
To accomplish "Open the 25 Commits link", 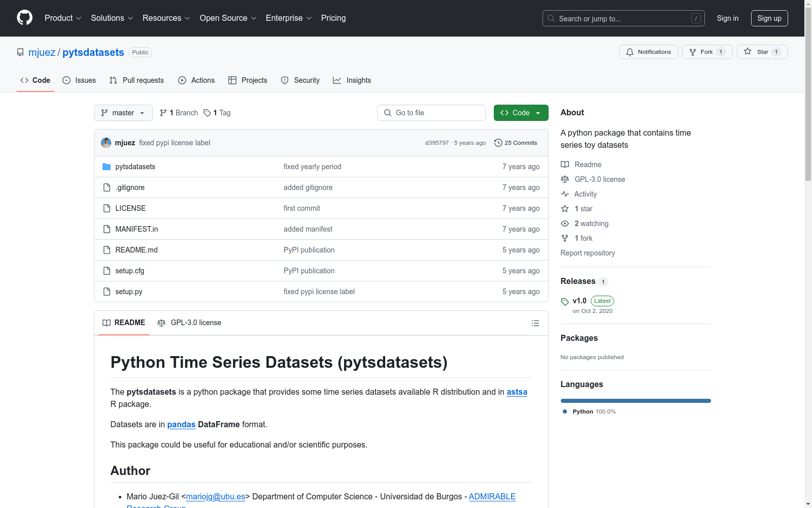I will click(516, 143).
